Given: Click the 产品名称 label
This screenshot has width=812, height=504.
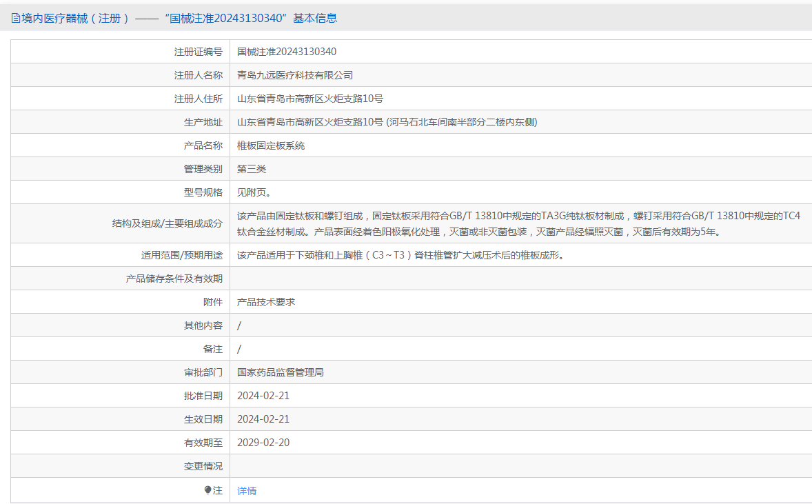Looking at the screenshot, I should pyautogui.click(x=203, y=145).
